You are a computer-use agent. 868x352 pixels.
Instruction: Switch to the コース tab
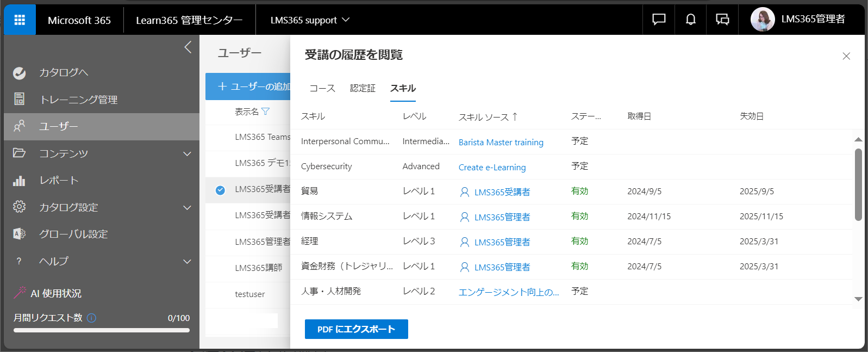[322, 88]
